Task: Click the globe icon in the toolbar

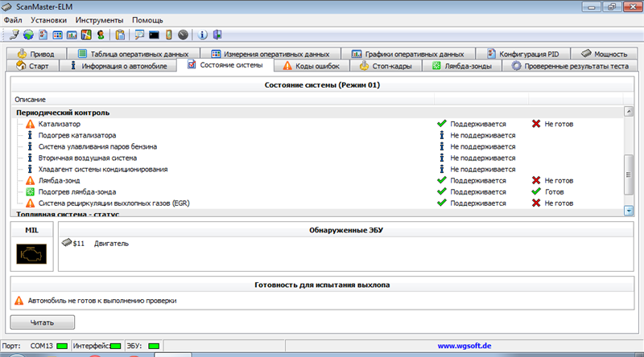Action: pyautogui.click(x=28, y=35)
